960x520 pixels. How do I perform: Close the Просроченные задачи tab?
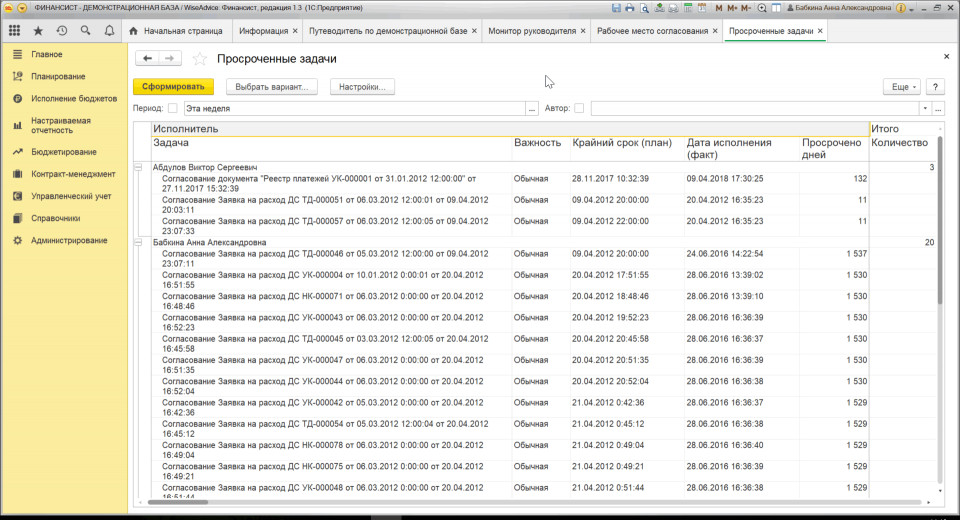[820, 31]
